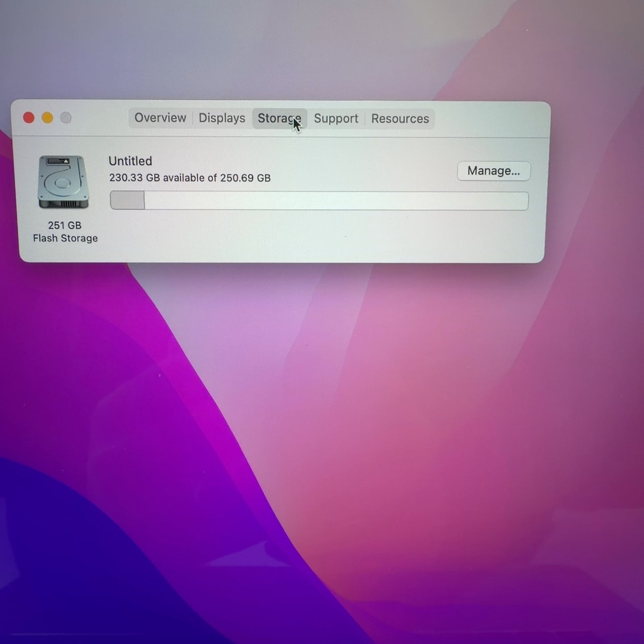Open the Displays tab
This screenshot has width=644, height=644.
tap(222, 119)
